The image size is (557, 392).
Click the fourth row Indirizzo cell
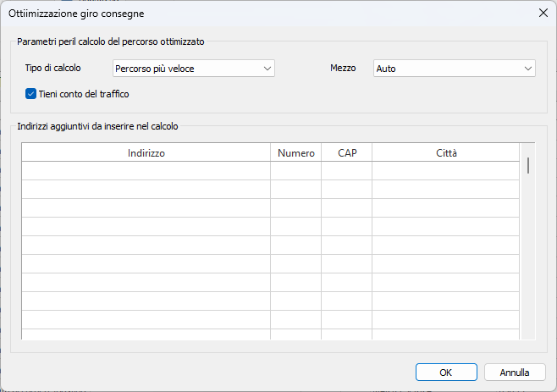[146, 227]
